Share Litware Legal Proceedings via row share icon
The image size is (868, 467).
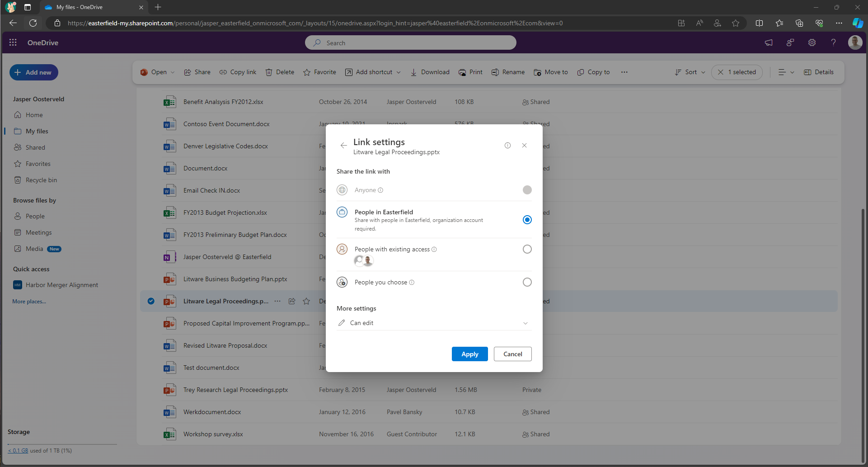click(x=292, y=301)
